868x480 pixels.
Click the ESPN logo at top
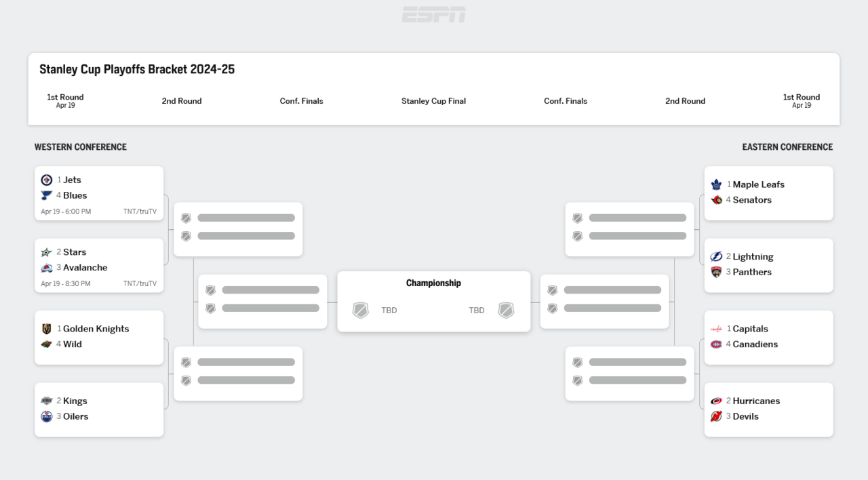point(433,14)
